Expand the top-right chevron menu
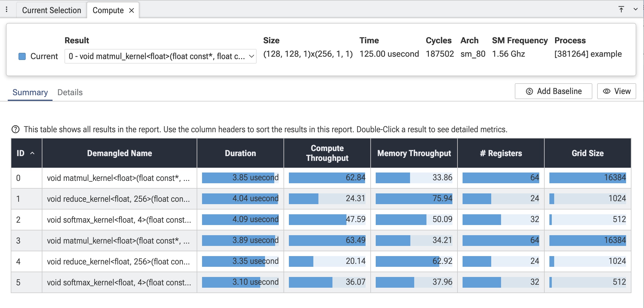Screen dimensions: 644x308 (x=636, y=9)
